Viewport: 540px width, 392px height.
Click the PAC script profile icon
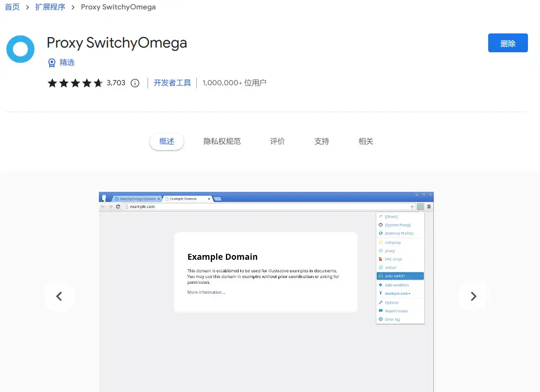coord(380,259)
